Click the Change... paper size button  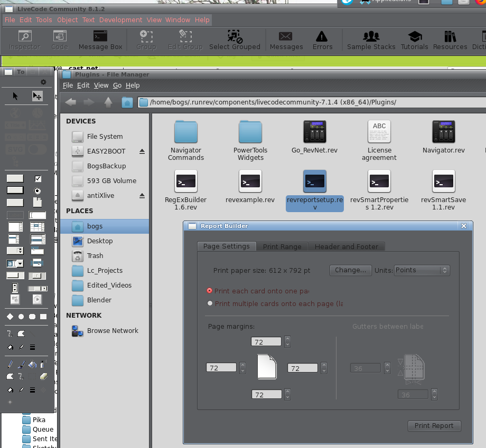click(x=350, y=270)
